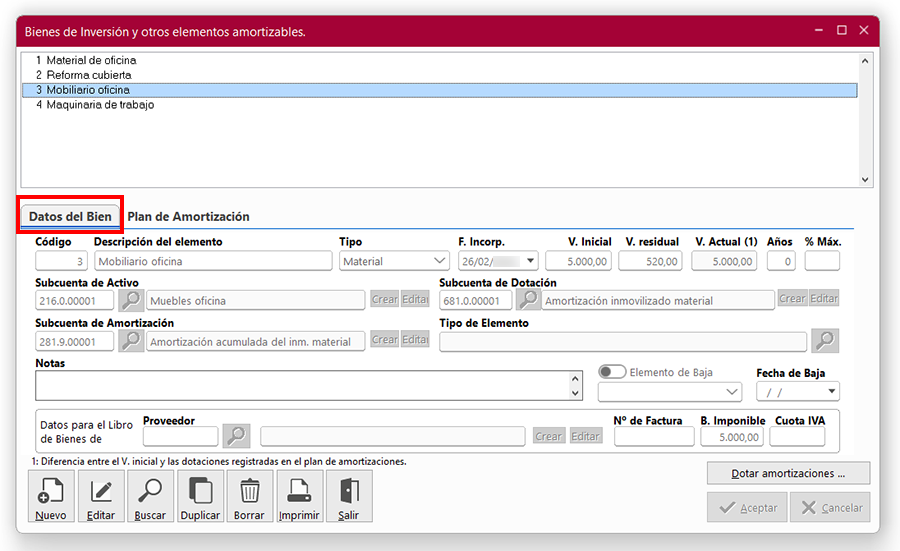Open the F. Incorp. date picker
Viewport: 900px width, 551px height.
530,262
